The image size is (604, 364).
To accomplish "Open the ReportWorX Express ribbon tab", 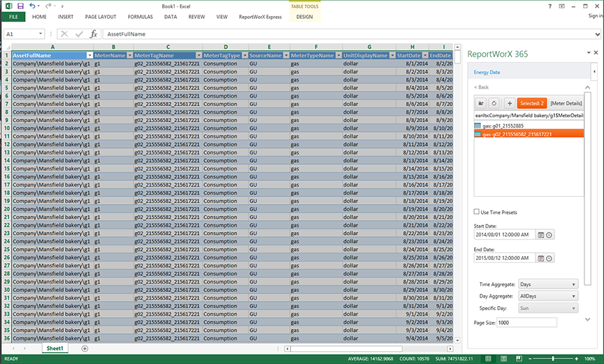I will 260,16.
